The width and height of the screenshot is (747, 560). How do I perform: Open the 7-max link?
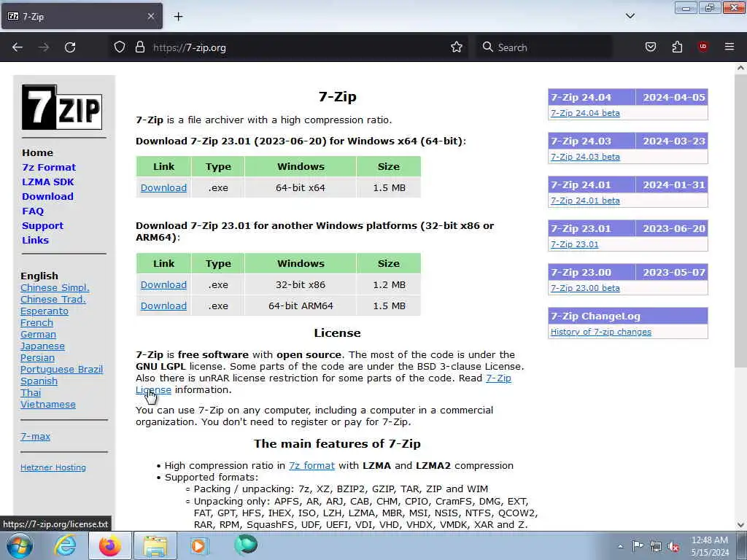click(35, 436)
